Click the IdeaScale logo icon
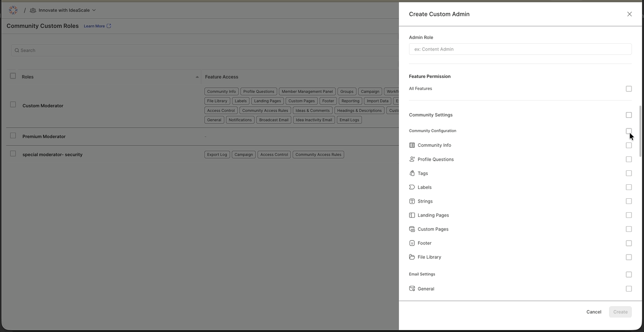644x332 pixels. [13, 10]
